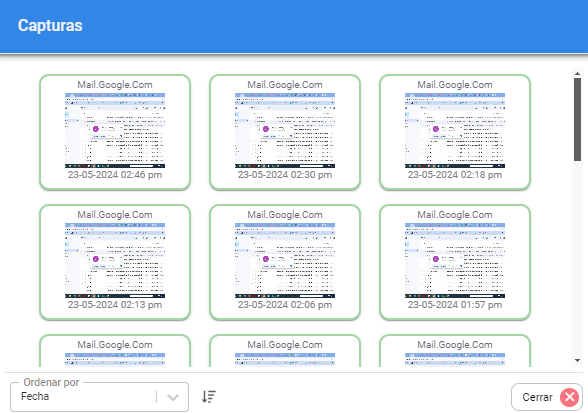
Task: Click the vertical scrollbar thumb
Action: [578, 120]
